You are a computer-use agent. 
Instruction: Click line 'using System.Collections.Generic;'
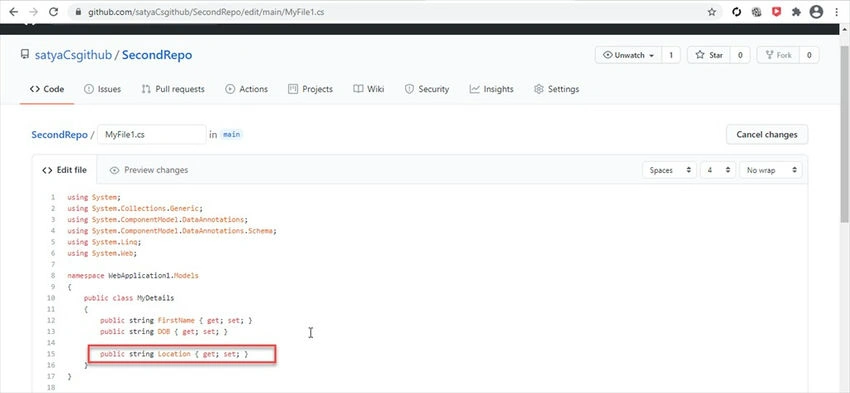134,208
